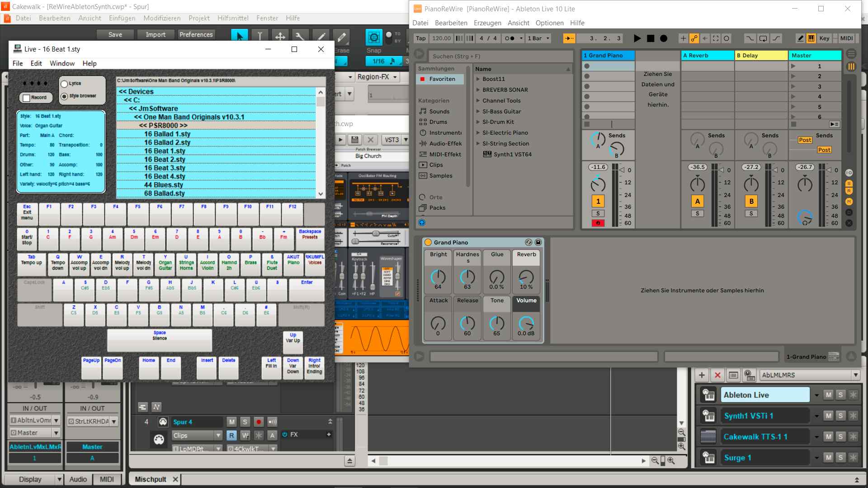Screen dimensions: 868x488
Task: Select 16 Beat 2.sty in the style browser
Action: 216,160
